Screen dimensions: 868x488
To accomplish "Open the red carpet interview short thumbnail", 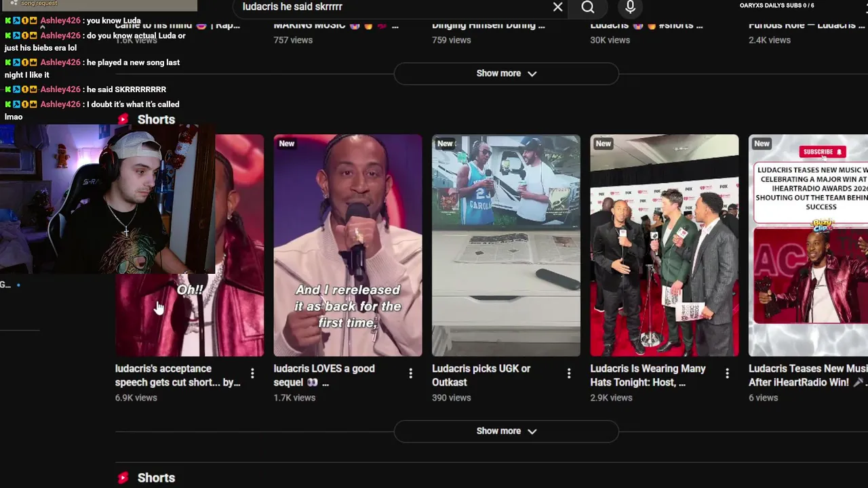I will [665, 245].
